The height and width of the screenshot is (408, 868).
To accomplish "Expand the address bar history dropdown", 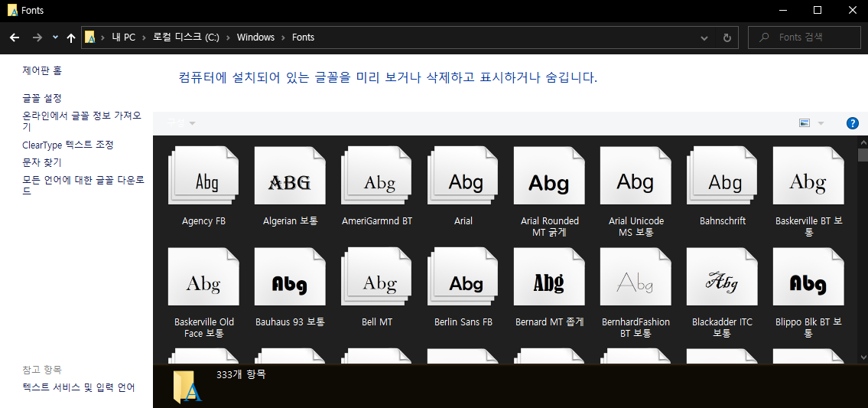I will 704,38.
